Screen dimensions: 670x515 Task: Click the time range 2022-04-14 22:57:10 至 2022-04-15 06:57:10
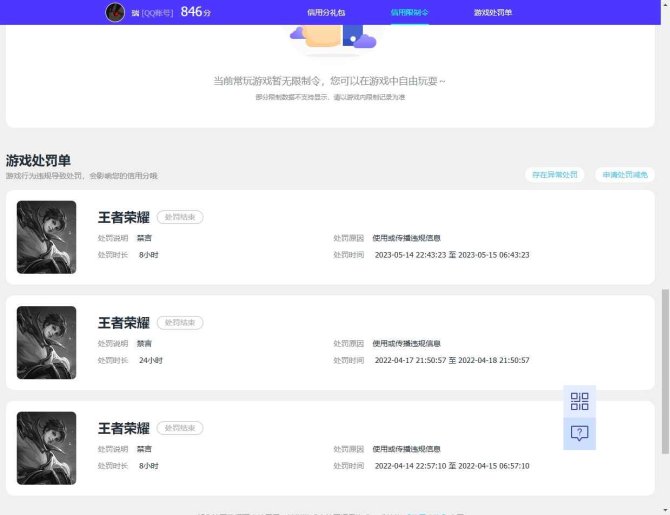click(452, 466)
